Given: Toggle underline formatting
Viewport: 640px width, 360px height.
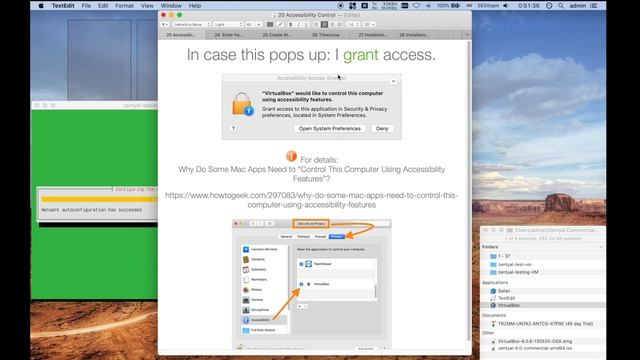Looking at the screenshot, I should [306, 24].
